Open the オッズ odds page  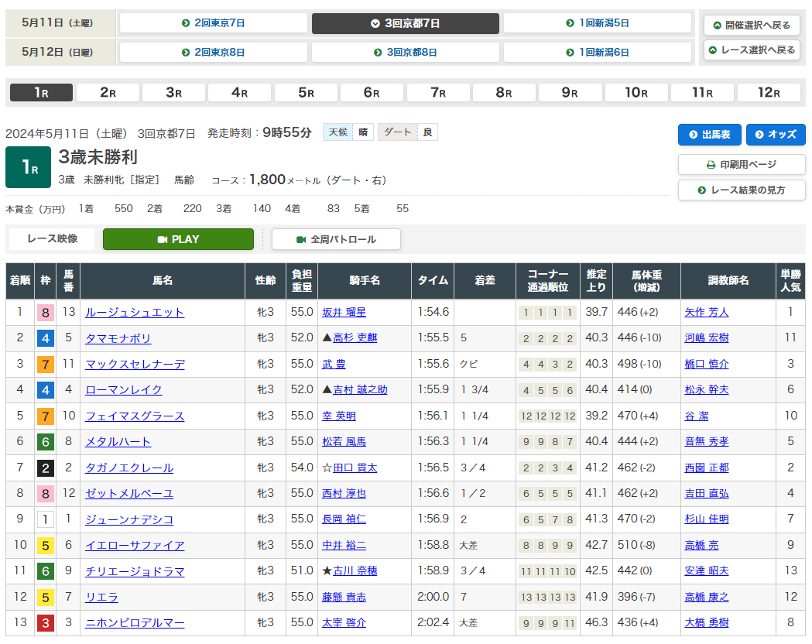pos(775,135)
